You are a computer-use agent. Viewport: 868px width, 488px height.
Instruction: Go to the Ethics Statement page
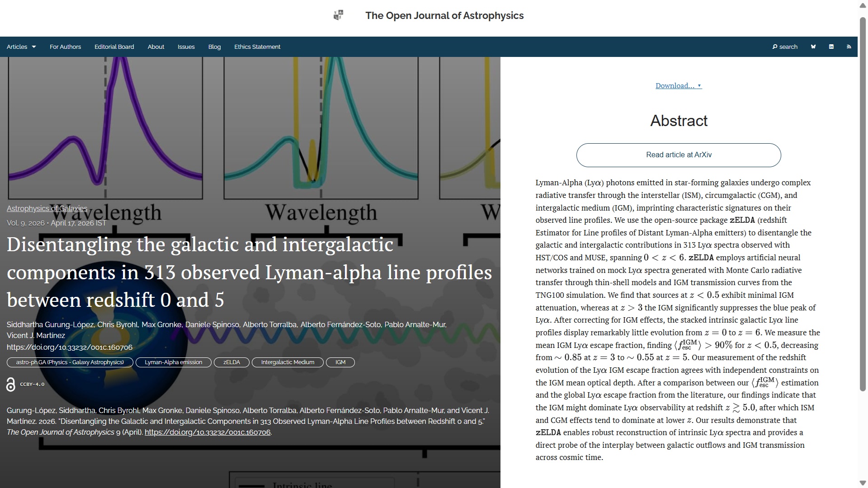(x=257, y=47)
